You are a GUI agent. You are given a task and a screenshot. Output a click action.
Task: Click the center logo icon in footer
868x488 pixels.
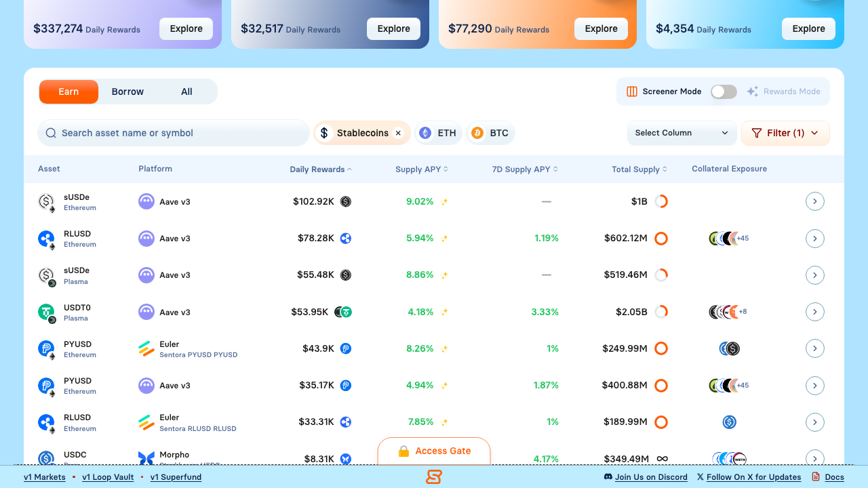434,477
